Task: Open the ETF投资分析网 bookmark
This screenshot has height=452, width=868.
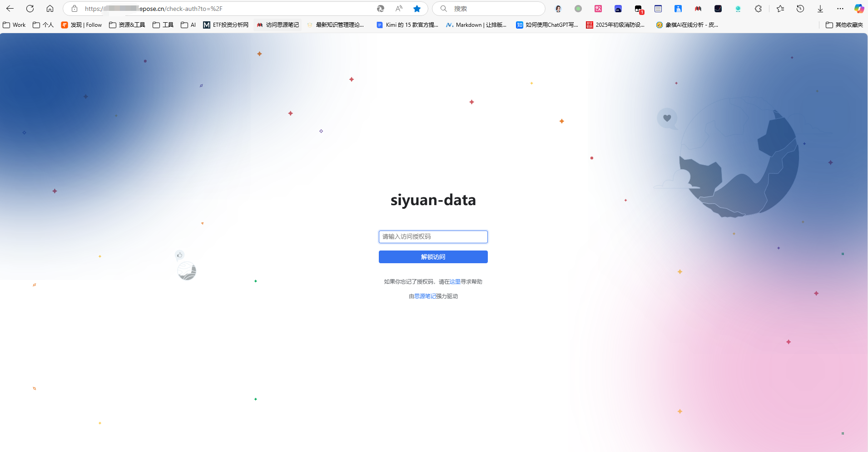Action: click(x=226, y=25)
